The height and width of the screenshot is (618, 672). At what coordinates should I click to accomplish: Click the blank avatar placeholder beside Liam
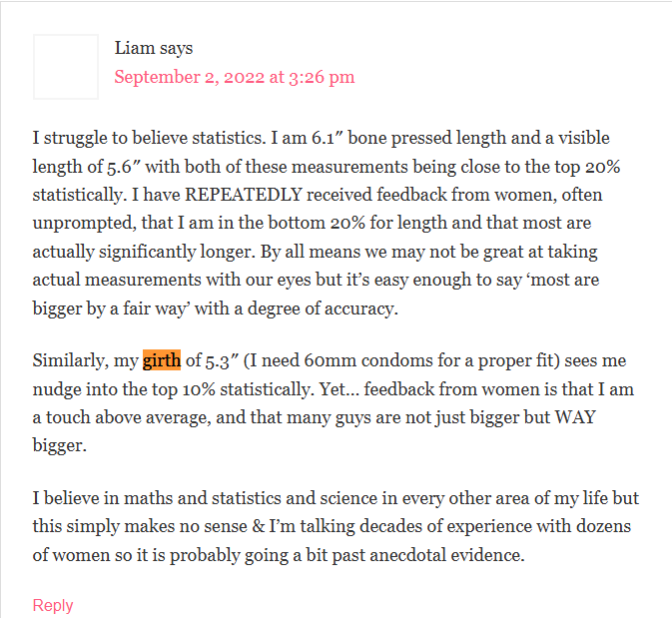pos(66,67)
